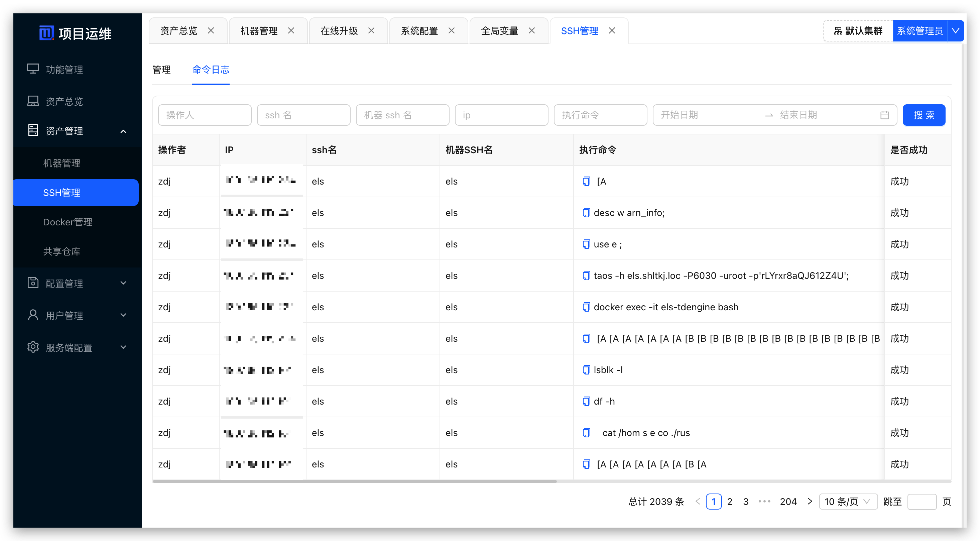
Task: Switch to the 管理 sub-tab
Action: pos(161,70)
